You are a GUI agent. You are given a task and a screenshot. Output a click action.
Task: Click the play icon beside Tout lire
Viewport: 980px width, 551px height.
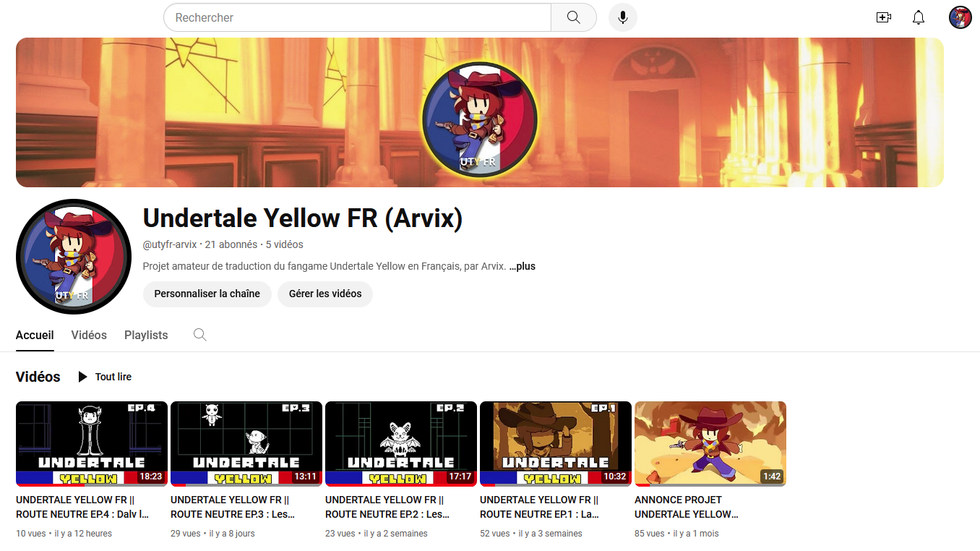[82, 377]
